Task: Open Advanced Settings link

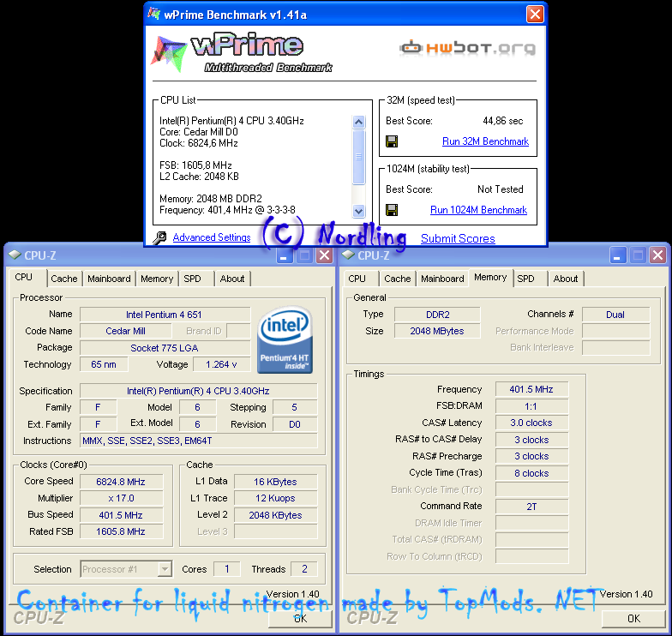Action: point(212,237)
